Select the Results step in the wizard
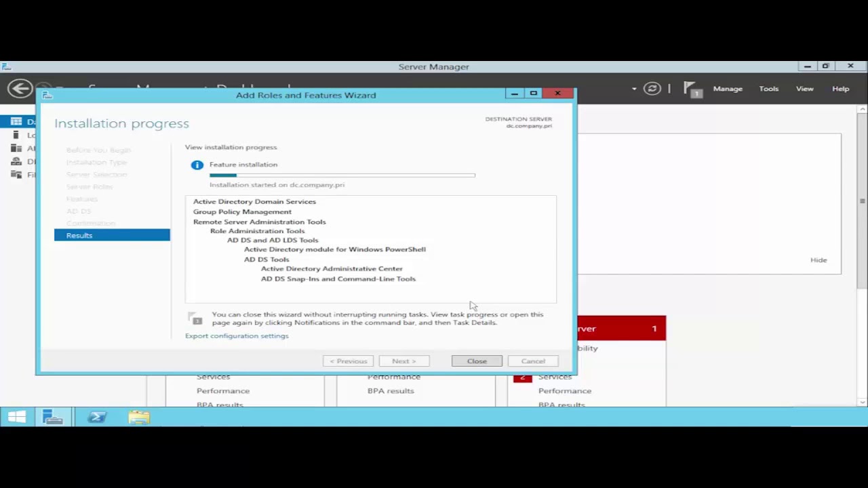 (112, 235)
